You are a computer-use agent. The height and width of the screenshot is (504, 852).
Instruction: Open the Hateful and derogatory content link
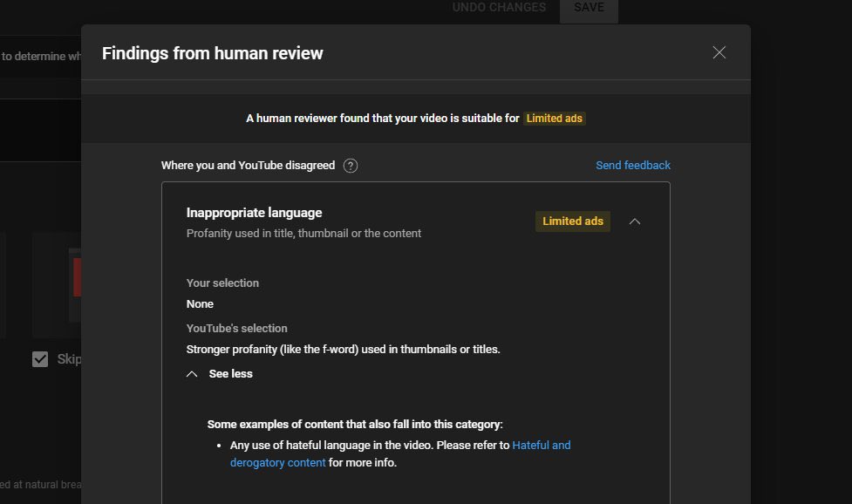(400, 453)
